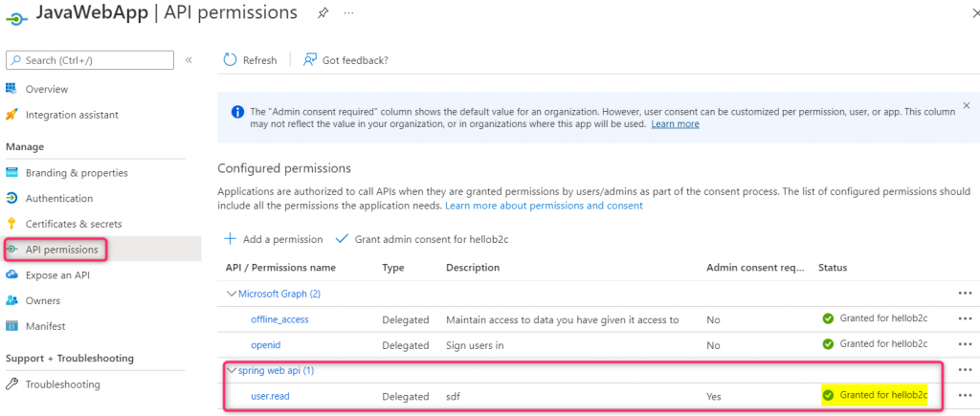
Task: Click the checkmark icon beside Grant admin consent
Action: (342, 239)
